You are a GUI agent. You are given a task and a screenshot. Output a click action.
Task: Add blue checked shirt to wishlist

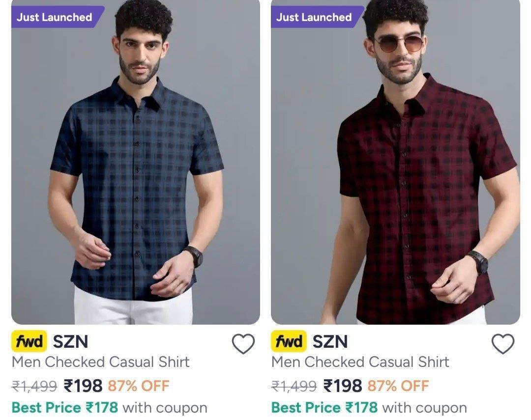pos(243,343)
